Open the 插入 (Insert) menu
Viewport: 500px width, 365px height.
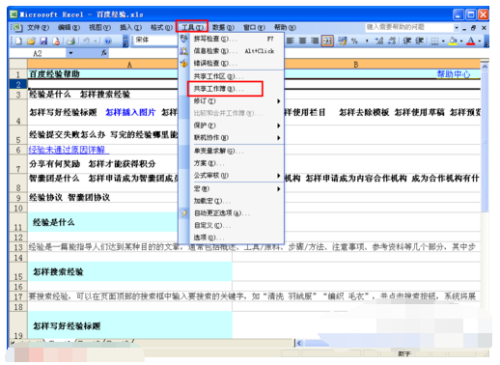click(x=131, y=27)
